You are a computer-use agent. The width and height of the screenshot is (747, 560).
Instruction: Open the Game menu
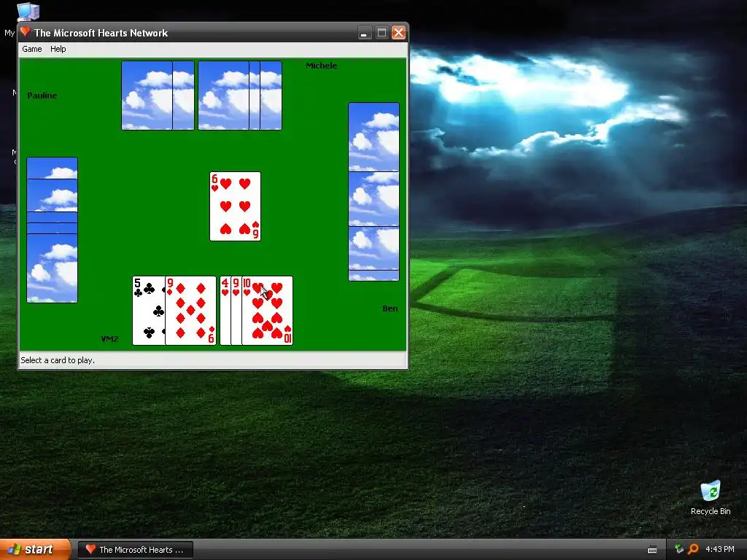pos(32,49)
